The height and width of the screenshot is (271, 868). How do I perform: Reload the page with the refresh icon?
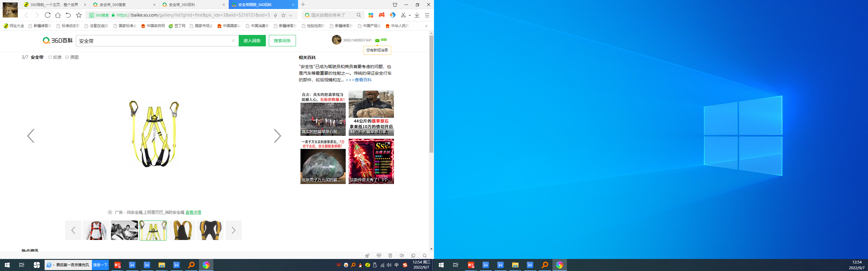(48, 15)
